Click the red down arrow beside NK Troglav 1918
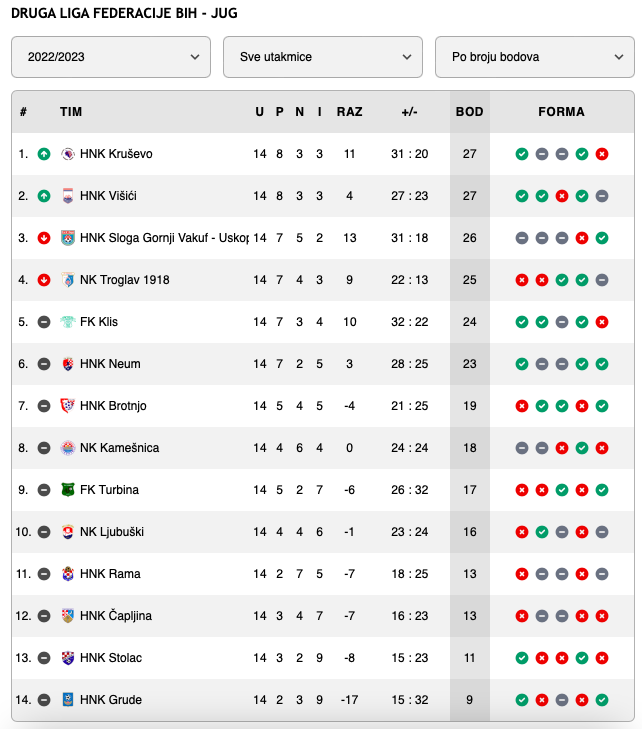Image resolution: width=642 pixels, height=729 pixels. 44,280
